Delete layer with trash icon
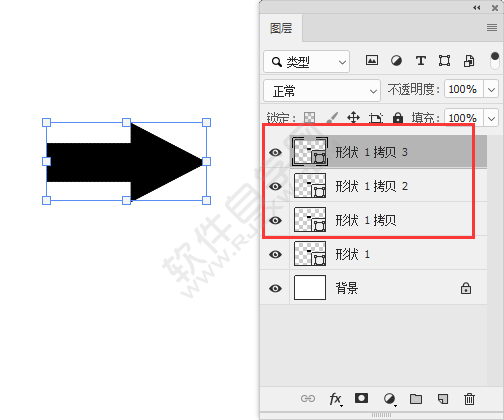504x420 pixels. pos(469,399)
